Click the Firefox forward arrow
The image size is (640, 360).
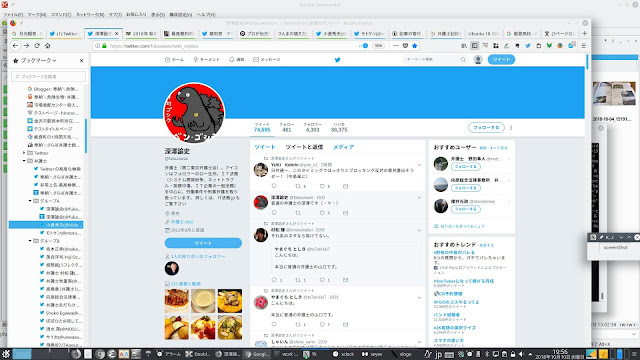26,46
